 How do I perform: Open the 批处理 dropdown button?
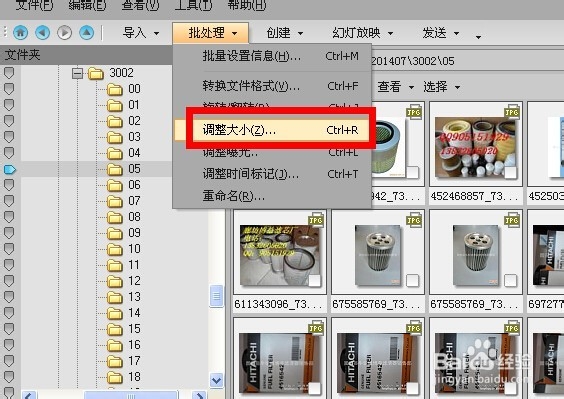click(x=211, y=33)
